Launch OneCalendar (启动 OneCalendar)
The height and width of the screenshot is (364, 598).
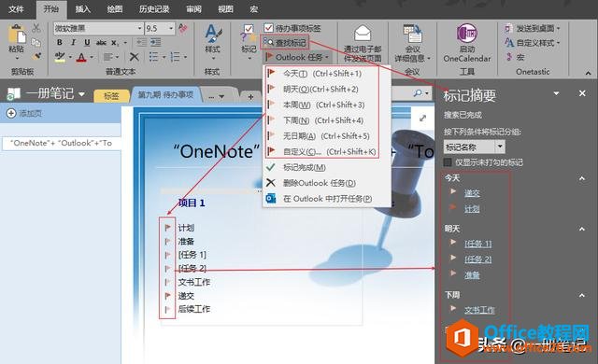point(467,43)
